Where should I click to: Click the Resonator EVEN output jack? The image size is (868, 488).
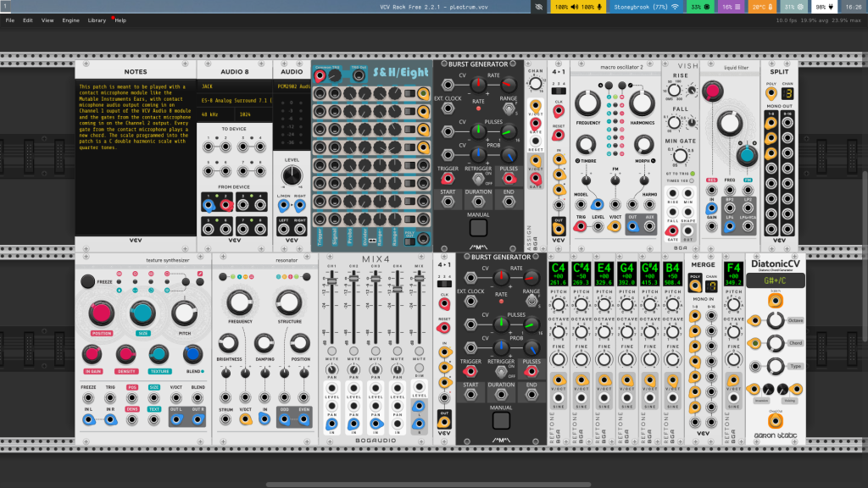[303, 419]
